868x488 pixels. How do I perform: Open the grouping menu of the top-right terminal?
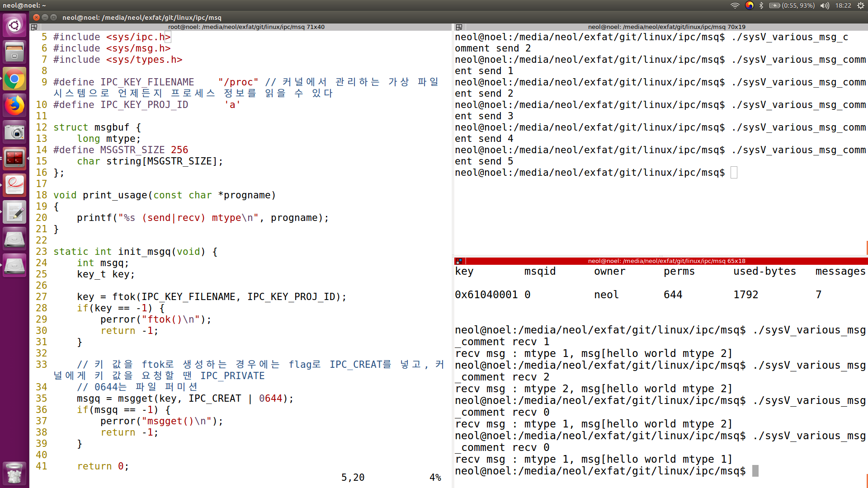(x=459, y=27)
